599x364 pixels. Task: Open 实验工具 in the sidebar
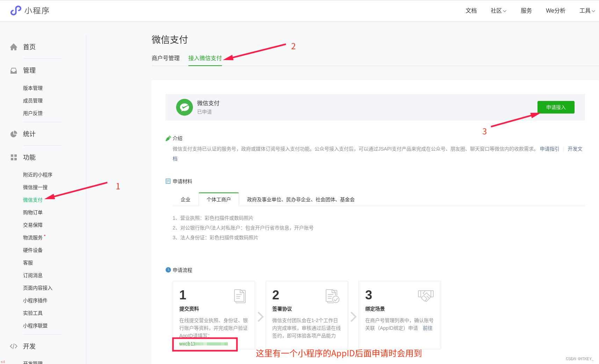point(33,313)
